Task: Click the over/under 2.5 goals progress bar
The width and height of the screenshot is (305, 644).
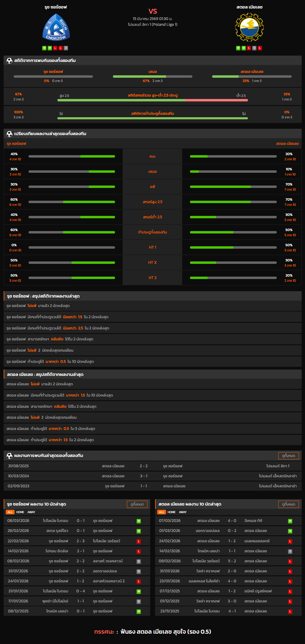Action: click(x=152, y=100)
